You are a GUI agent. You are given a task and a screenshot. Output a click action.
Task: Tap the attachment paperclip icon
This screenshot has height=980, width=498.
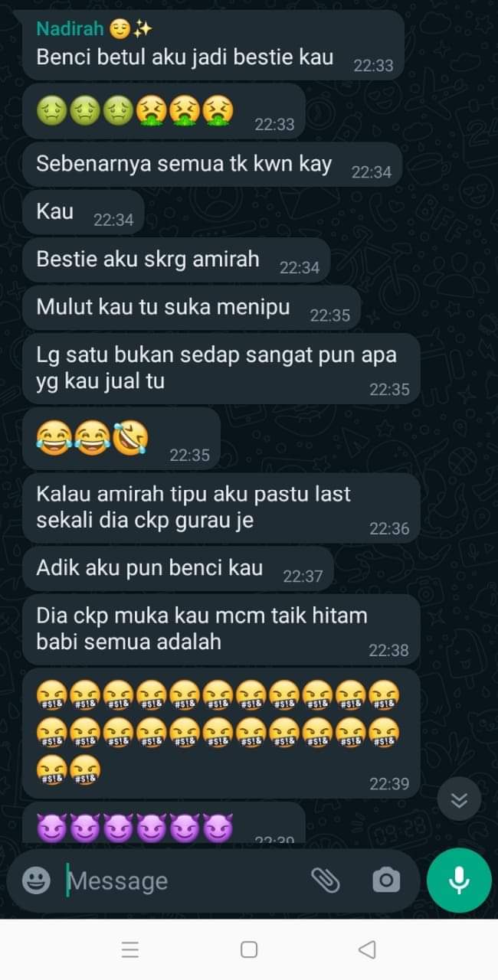[x=326, y=880]
